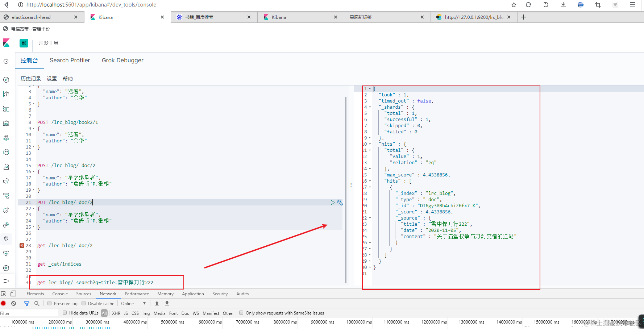Collapse the _shards object in the response

coord(370,107)
